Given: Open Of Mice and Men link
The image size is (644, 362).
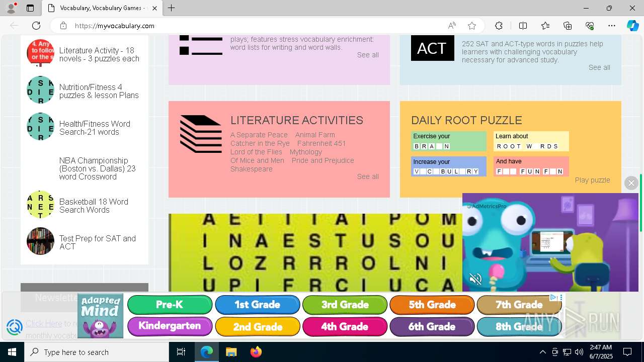Looking at the screenshot, I should tap(257, 160).
